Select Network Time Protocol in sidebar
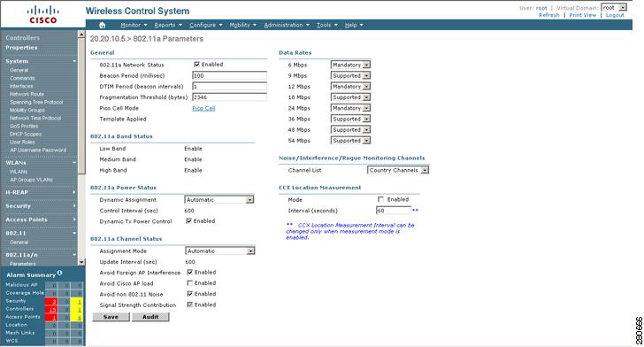The image size is (644, 347). pos(35,118)
